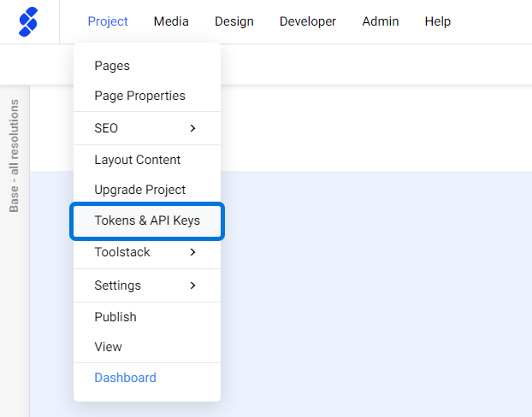Follow the Dashboard link

pyautogui.click(x=125, y=378)
